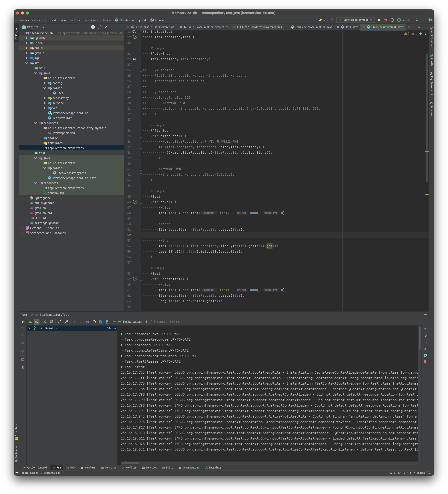Click the blue arrow icon at toolbar's far right
448x494 pixels.
pos(430,20)
